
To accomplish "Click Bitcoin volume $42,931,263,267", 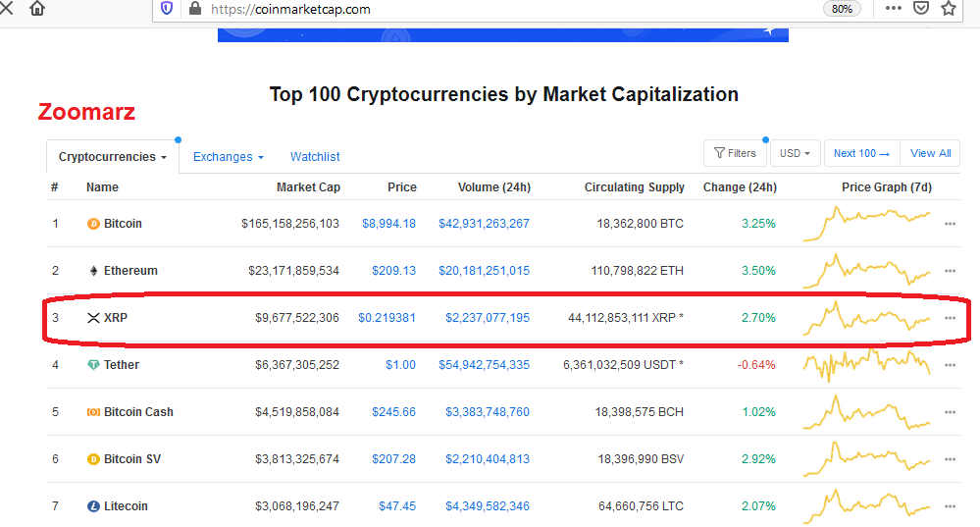I will click(484, 224).
